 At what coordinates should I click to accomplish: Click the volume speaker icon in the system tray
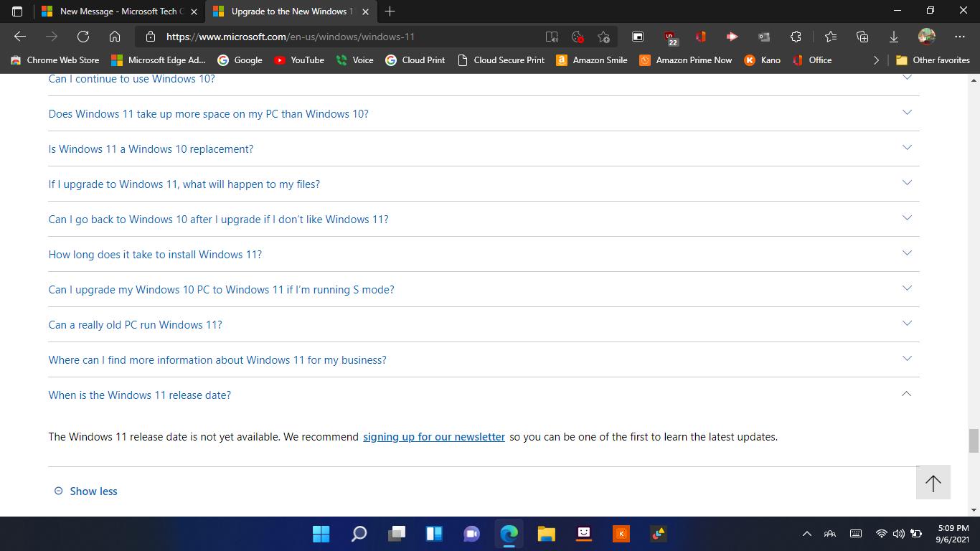point(897,533)
